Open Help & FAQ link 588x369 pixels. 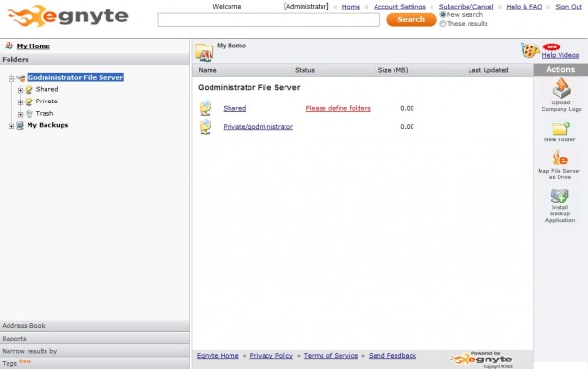524,7
